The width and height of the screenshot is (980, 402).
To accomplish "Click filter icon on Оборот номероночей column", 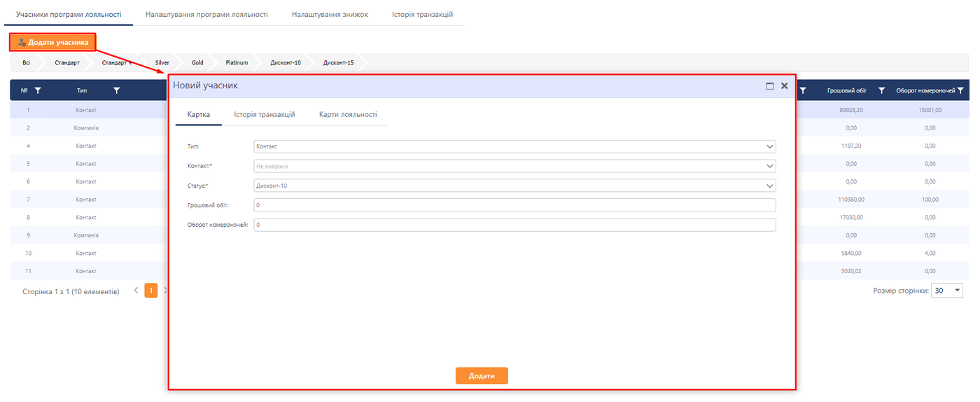I will (x=961, y=90).
